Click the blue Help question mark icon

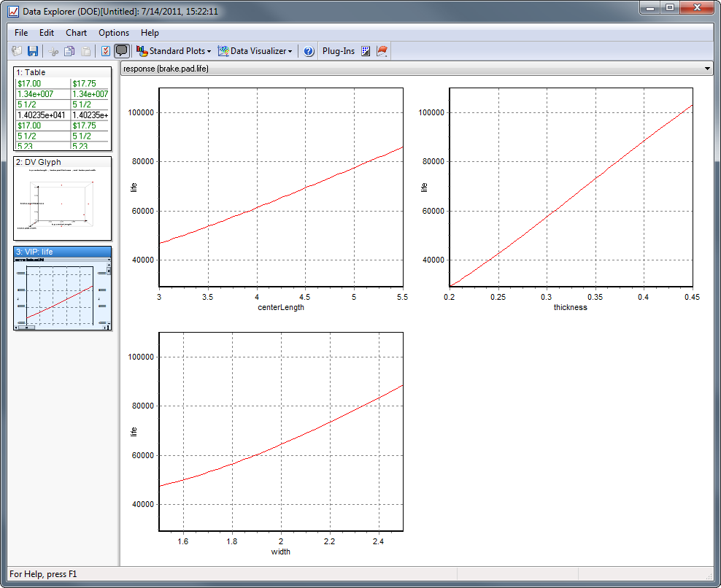tap(309, 51)
